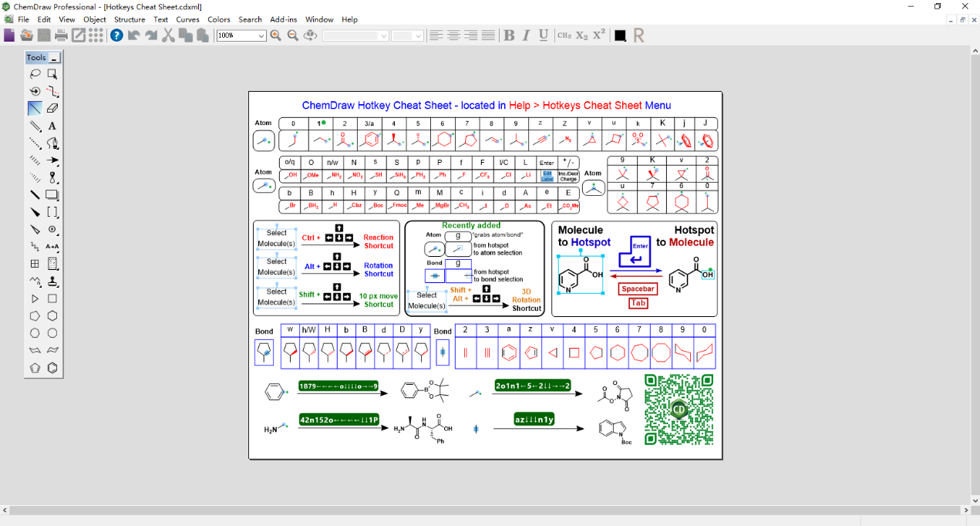The image size is (980, 526).
Task: Toggle Bold text formatting
Action: click(x=509, y=35)
